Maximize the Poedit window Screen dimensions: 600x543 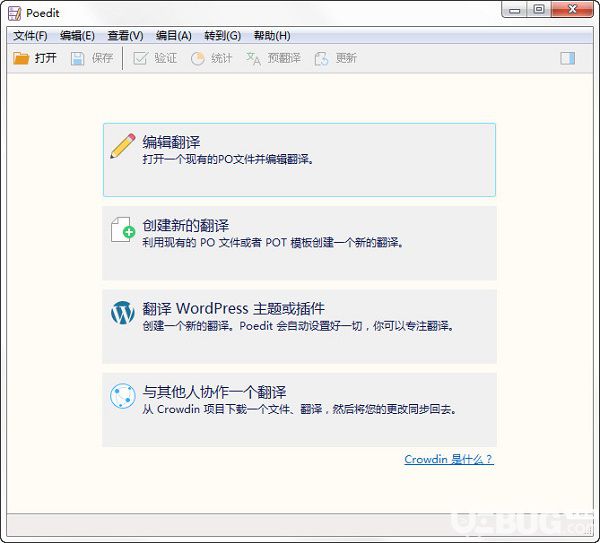pyautogui.click(x=539, y=10)
